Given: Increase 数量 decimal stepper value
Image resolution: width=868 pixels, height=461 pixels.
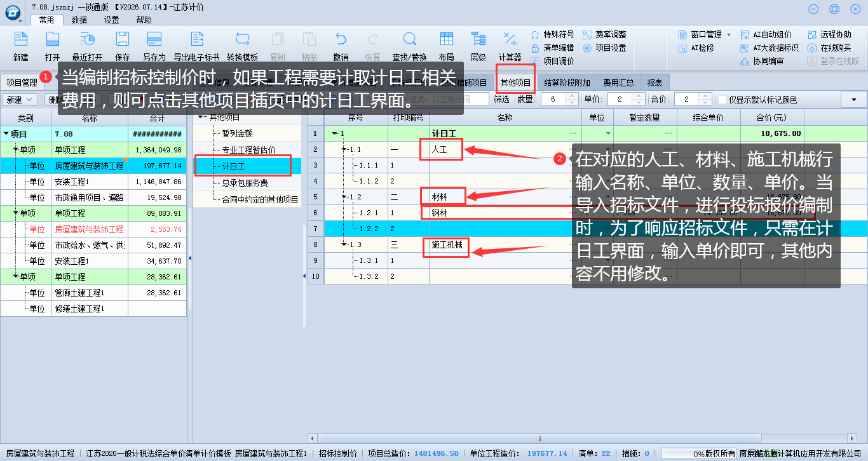Looking at the screenshot, I should click(x=571, y=96).
